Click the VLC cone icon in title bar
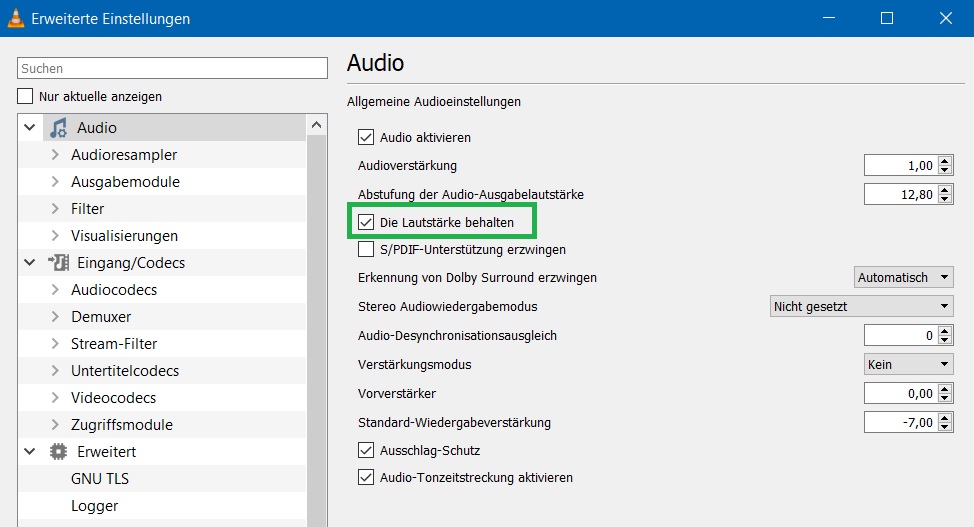This screenshot has width=974, height=527. pos(16,19)
